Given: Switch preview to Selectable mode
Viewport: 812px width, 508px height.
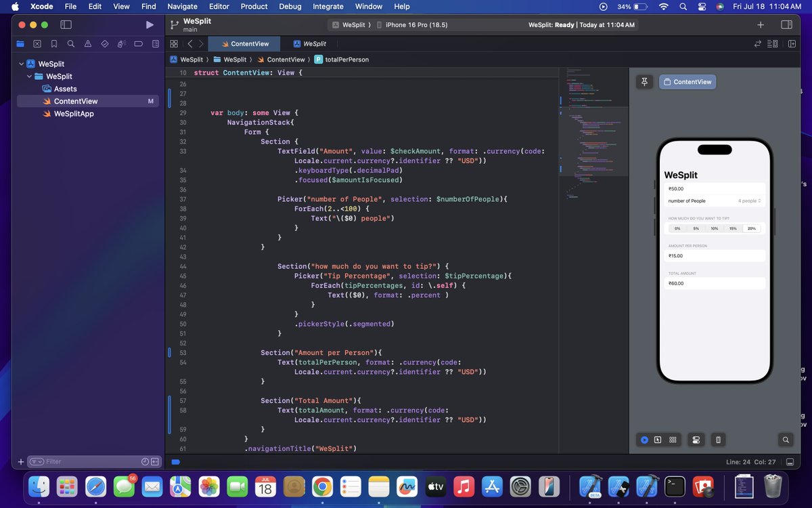Looking at the screenshot, I should [658, 440].
